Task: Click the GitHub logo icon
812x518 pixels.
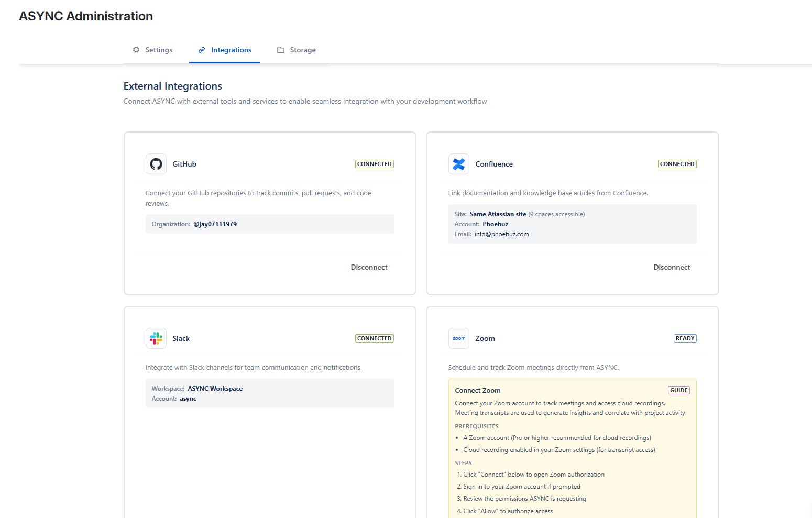Action: click(156, 164)
